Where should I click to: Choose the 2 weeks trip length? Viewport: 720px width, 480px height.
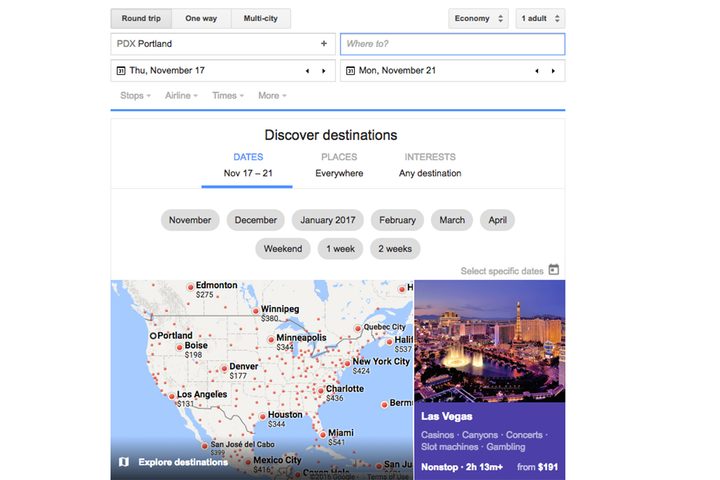pyautogui.click(x=395, y=249)
